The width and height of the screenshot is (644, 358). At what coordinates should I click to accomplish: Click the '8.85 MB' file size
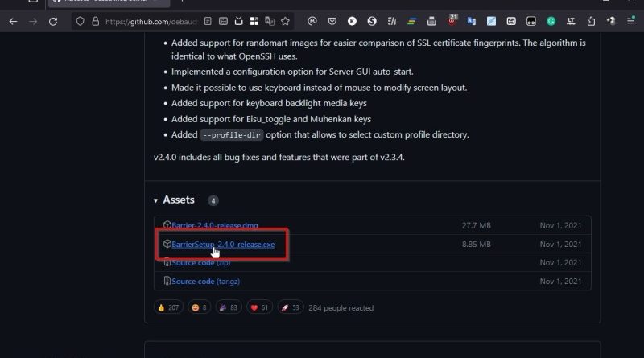point(476,245)
